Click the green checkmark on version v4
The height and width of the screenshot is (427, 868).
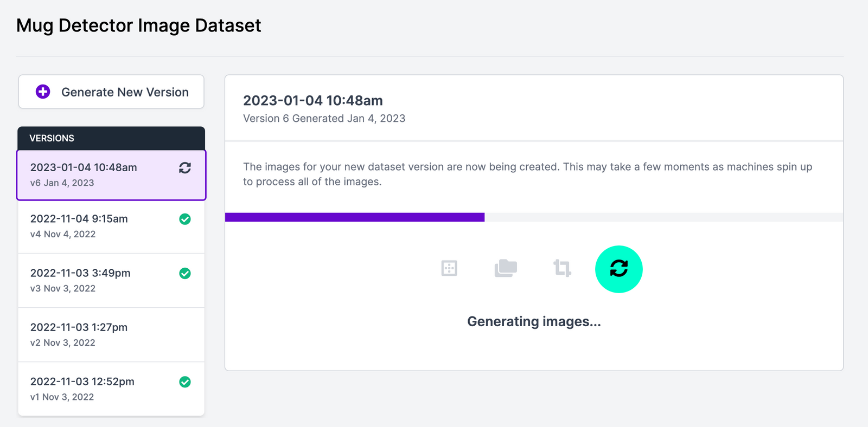click(x=185, y=219)
